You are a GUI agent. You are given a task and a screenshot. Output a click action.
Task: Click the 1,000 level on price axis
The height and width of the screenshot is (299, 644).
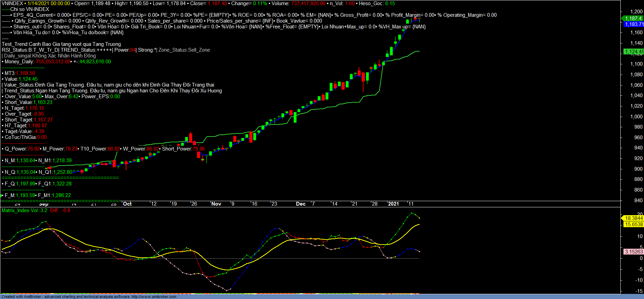pyautogui.click(x=636, y=117)
